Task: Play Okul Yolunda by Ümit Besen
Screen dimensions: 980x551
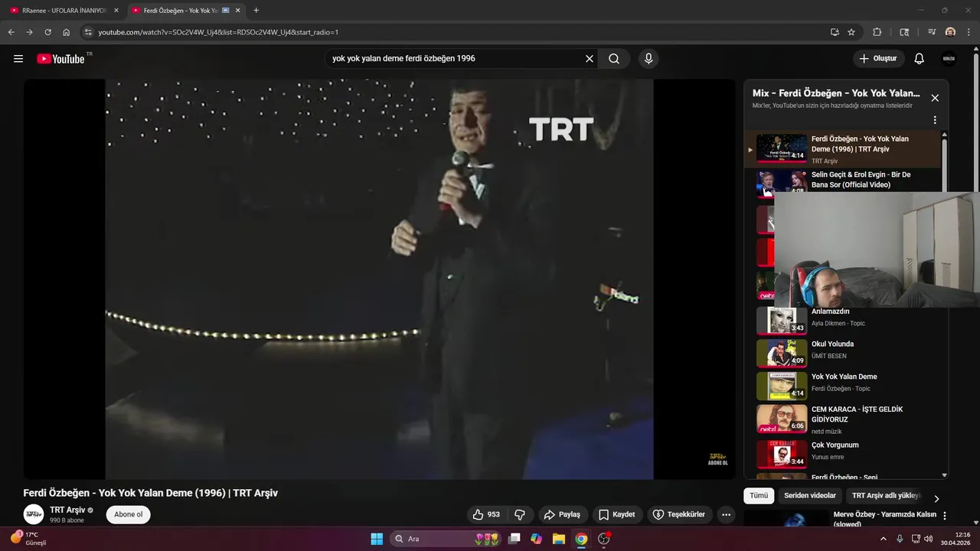Action: (x=842, y=353)
